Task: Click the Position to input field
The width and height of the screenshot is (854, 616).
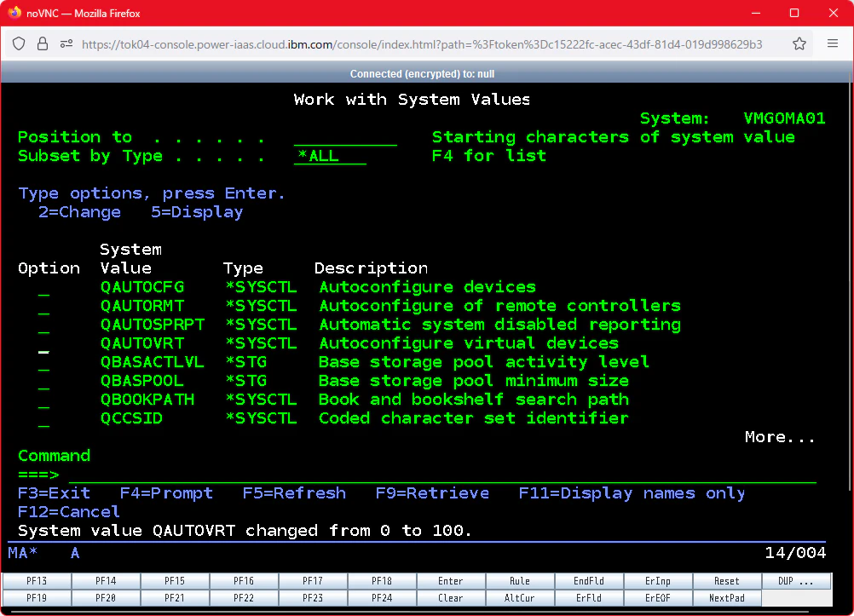Action: coord(345,137)
